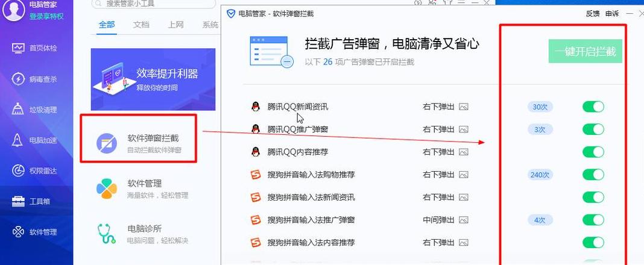The width and height of the screenshot is (644, 265).
Task: Click the 搜狗拼音输入法内容推荐 row label
Action: [x=311, y=243]
